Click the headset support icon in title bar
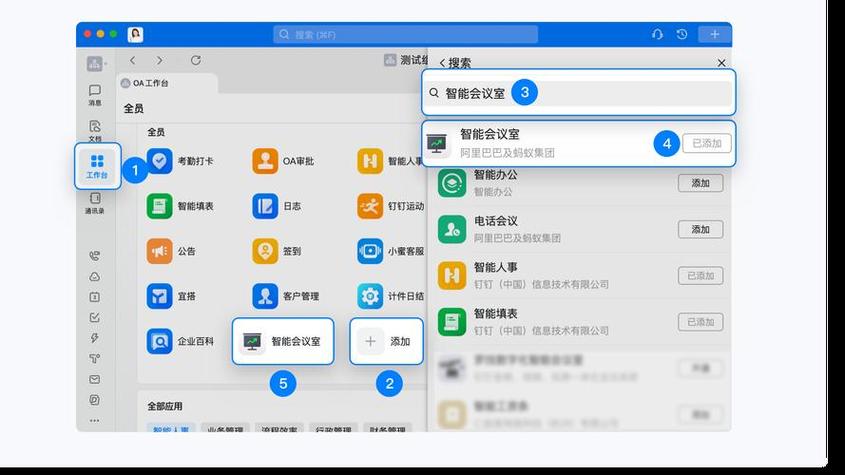Image resolution: width=845 pixels, height=475 pixels. pos(657,35)
